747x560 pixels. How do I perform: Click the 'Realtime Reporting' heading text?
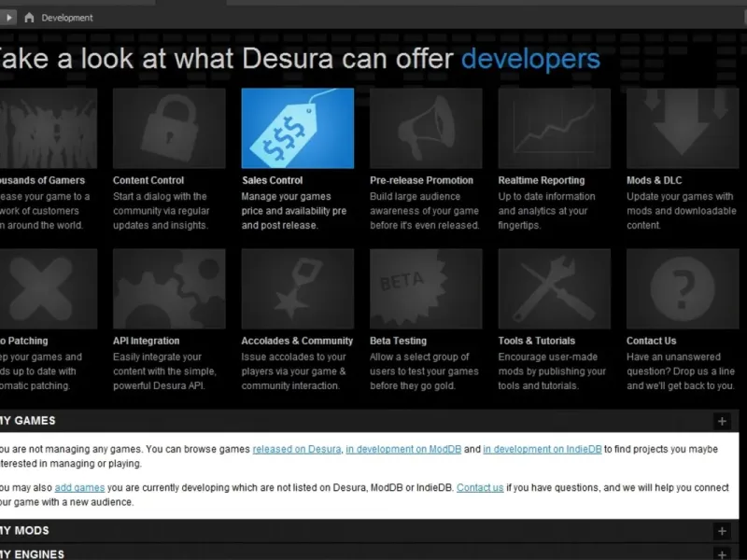click(542, 180)
